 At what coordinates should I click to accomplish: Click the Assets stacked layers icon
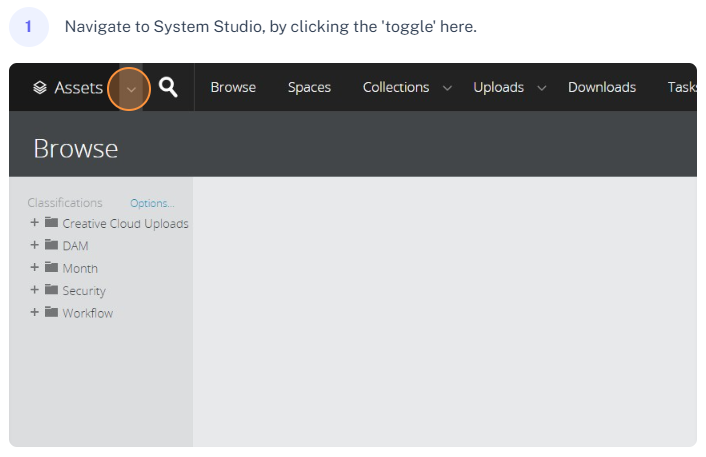[40, 88]
